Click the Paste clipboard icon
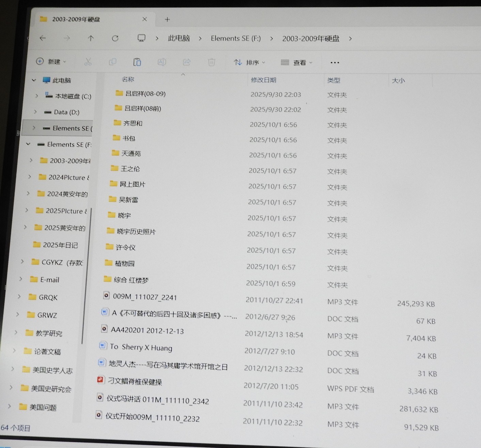Screen dimensions: 481x448 click(x=137, y=62)
